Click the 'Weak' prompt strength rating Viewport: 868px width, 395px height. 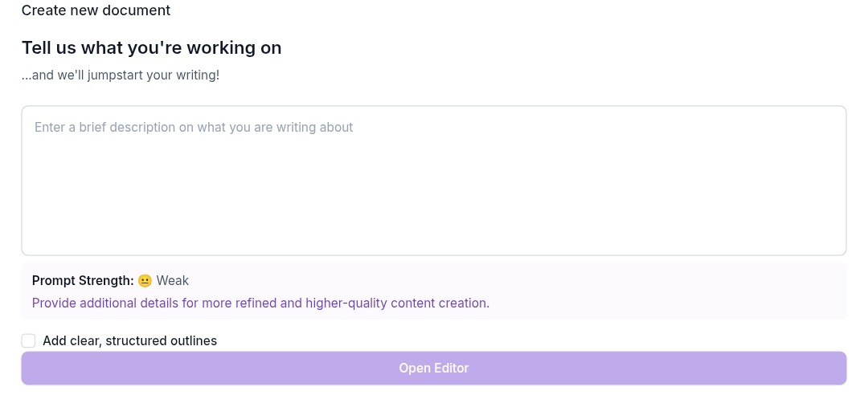(173, 281)
